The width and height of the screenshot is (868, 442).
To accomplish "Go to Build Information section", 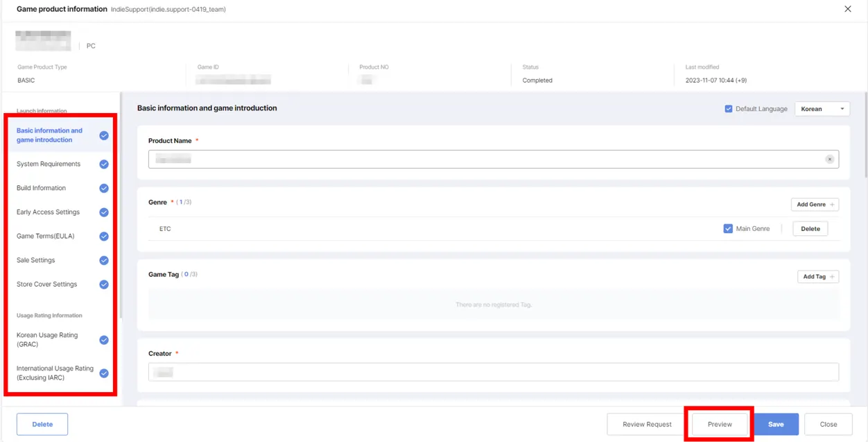I will coord(41,188).
